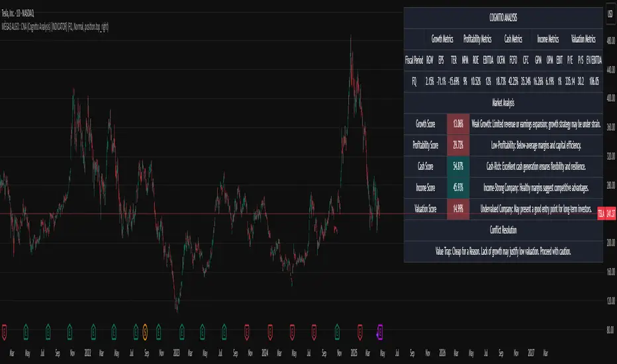Click the red earnings marker before Mar 2021
Image resolution: width=617 pixels, height=364 pixels.
(x=4, y=332)
